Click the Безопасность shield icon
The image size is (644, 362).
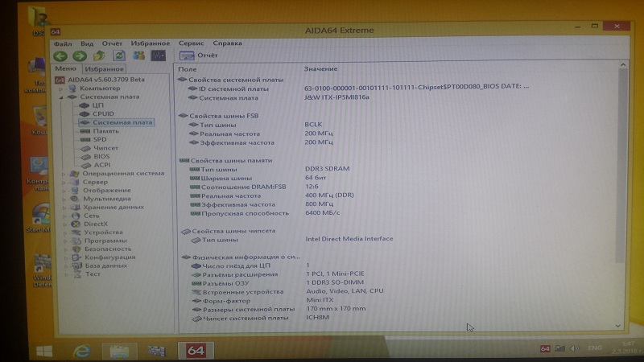pos(76,249)
